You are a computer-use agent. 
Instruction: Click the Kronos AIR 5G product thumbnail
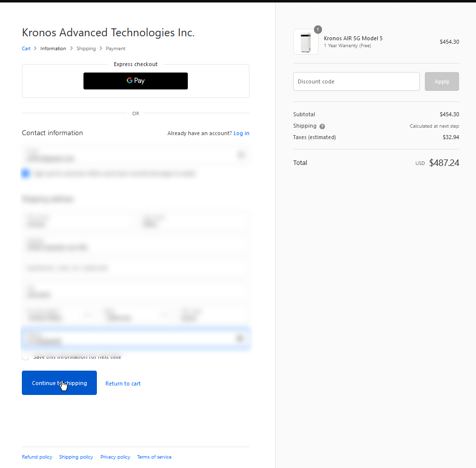[306, 42]
